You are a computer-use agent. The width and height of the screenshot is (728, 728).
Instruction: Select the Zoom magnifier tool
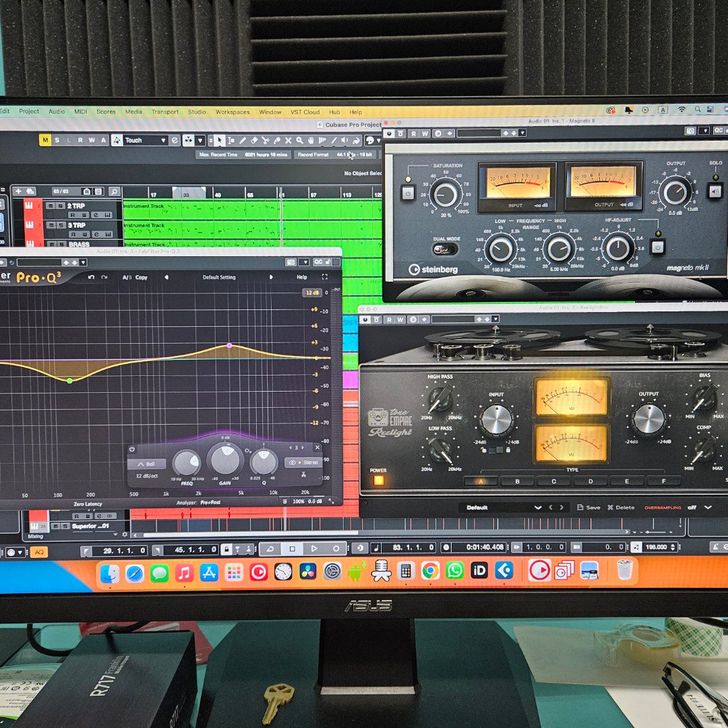point(299,140)
